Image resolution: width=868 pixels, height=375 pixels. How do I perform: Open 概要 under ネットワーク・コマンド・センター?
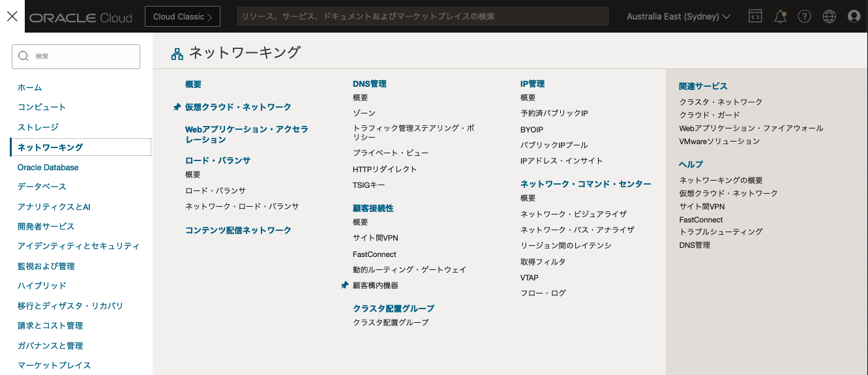pos(528,198)
